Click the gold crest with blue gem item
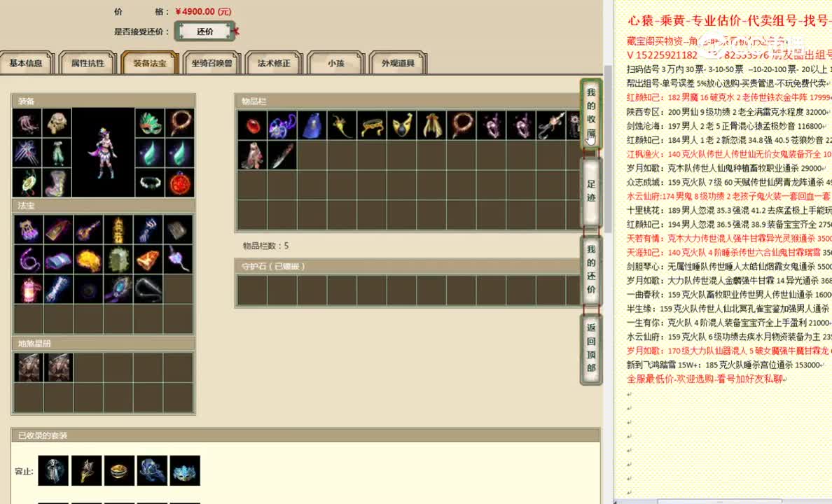This screenshot has height=504, width=832. (x=402, y=126)
